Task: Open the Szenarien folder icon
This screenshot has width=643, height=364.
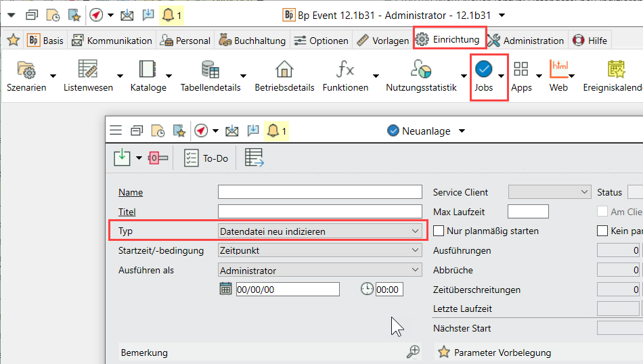Action: pyautogui.click(x=26, y=69)
